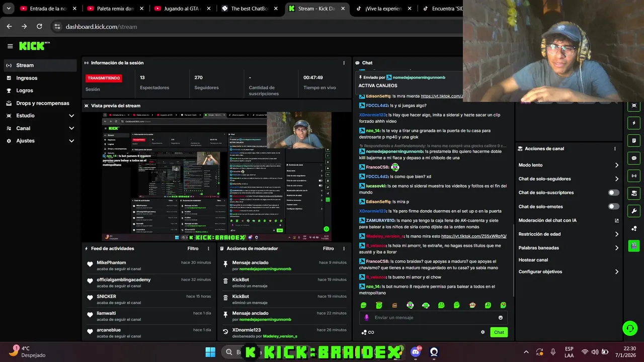644x362 pixels.
Task: Click the stream preview thumbnail
Action: (x=216, y=176)
